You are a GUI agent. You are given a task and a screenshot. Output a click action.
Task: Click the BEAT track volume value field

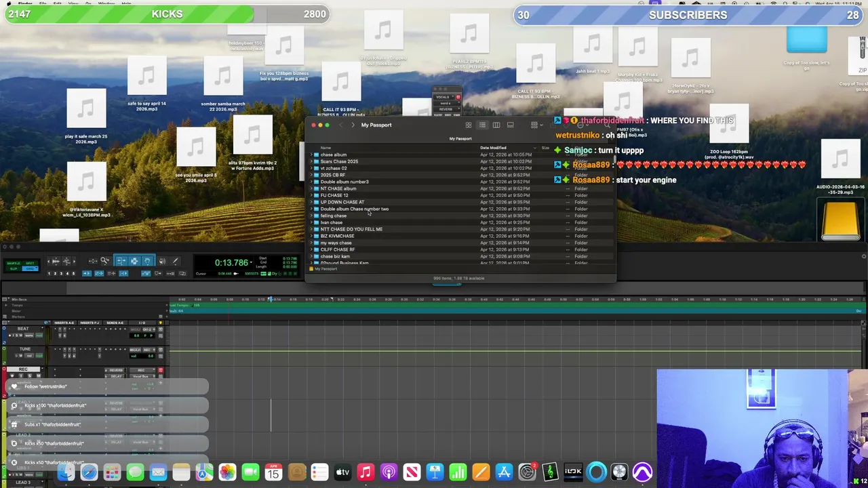(138, 335)
